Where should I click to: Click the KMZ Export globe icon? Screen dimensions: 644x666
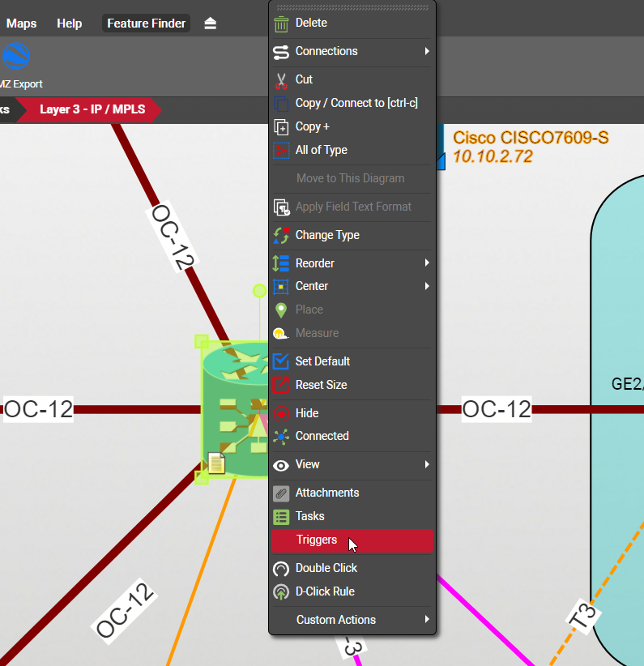[x=16, y=57]
